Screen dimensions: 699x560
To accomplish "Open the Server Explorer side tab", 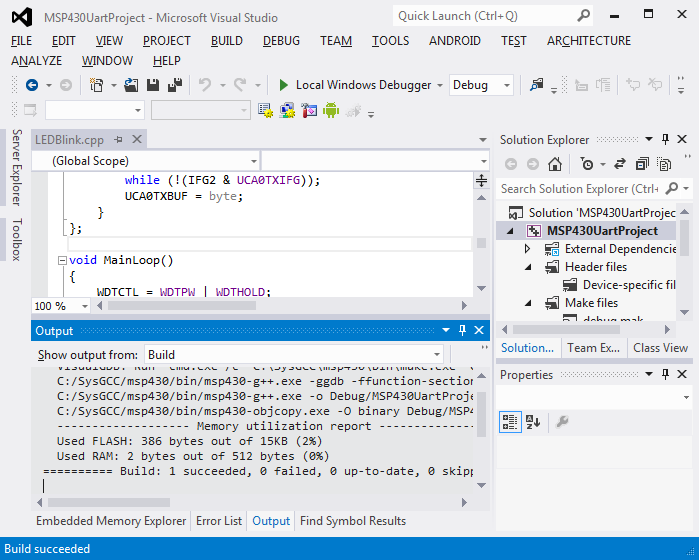I will click(x=16, y=167).
